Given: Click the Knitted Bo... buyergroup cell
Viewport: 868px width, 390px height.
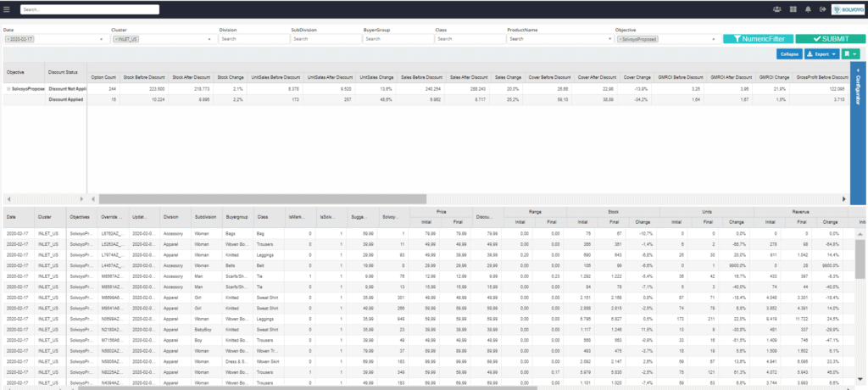Looking at the screenshot, I should (x=237, y=340).
